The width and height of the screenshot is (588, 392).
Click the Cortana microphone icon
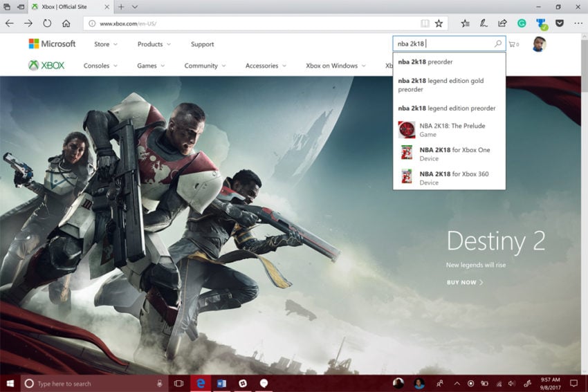(x=159, y=384)
